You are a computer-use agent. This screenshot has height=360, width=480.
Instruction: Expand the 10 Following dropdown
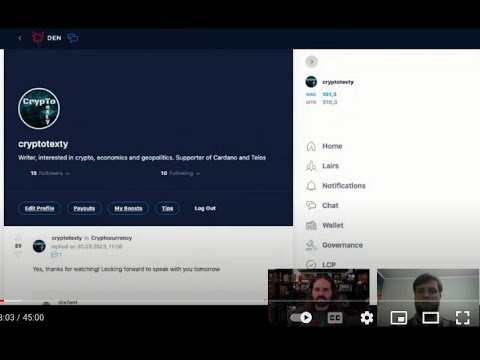click(180, 173)
